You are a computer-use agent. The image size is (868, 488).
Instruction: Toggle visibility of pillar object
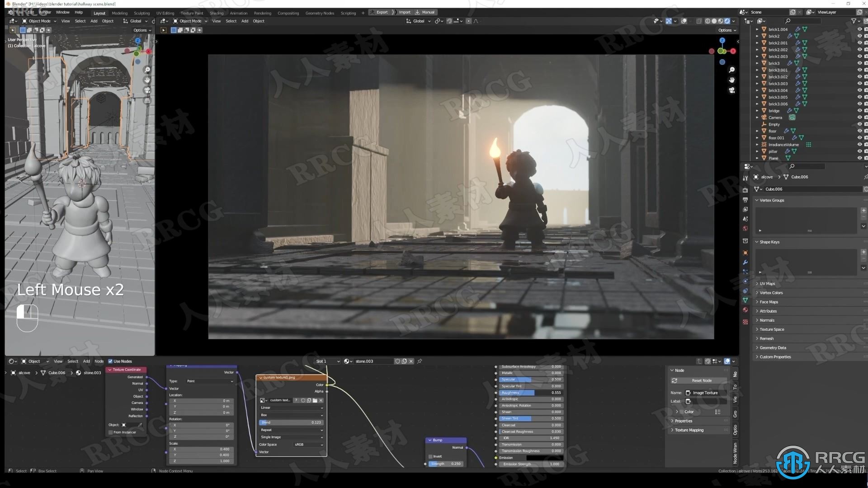click(859, 151)
